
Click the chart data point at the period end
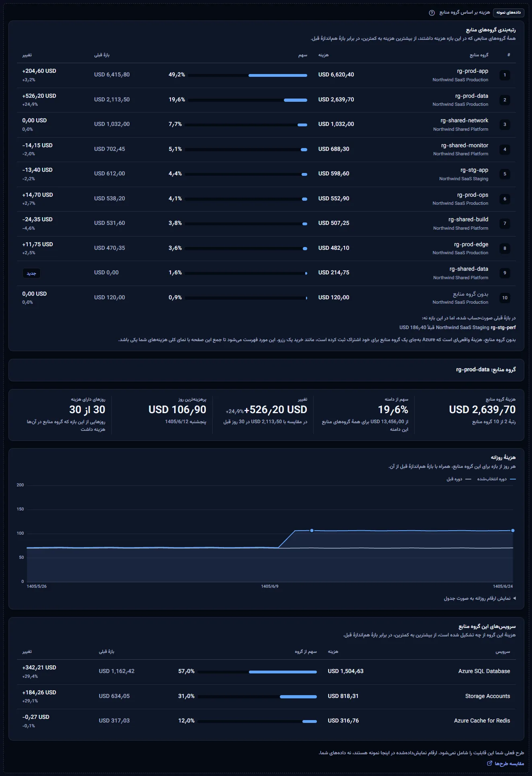pyautogui.click(x=513, y=531)
